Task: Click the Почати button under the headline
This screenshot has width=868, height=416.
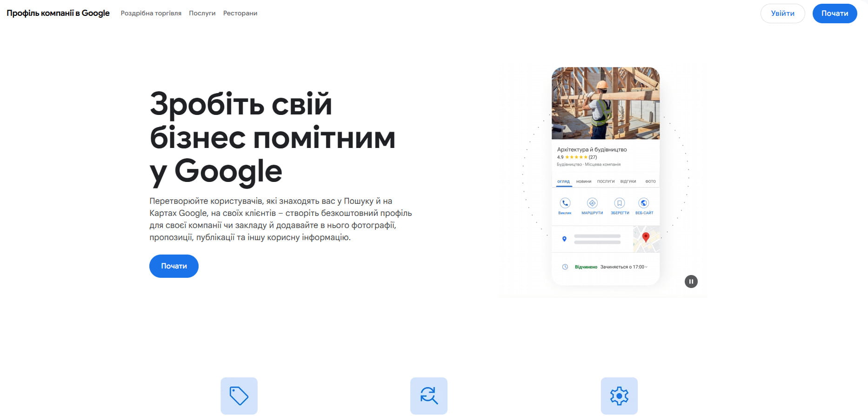Action: click(x=174, y=266)
